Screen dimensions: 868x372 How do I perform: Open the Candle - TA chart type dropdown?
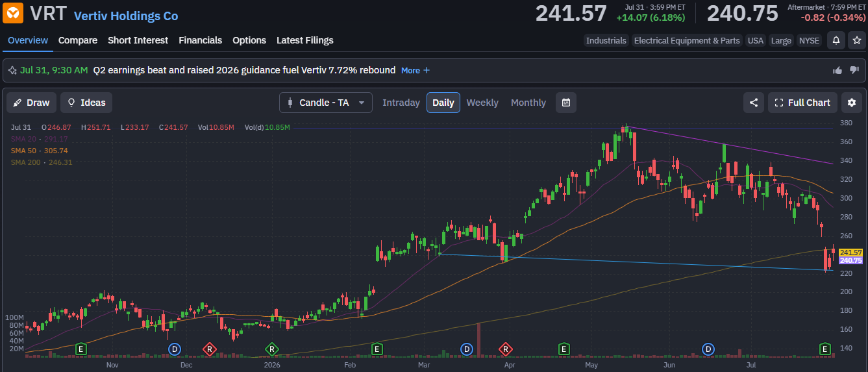pyautogui.click(x=326, y=103)
